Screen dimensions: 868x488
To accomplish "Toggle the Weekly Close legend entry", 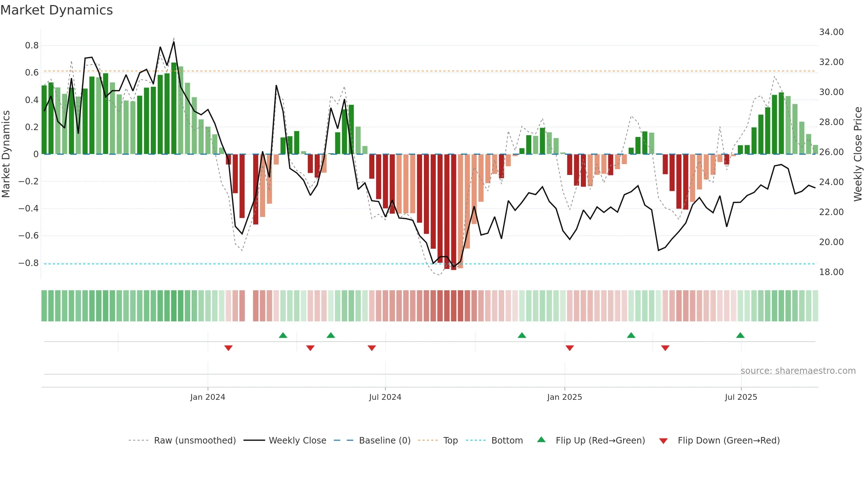I will [285, 440].
